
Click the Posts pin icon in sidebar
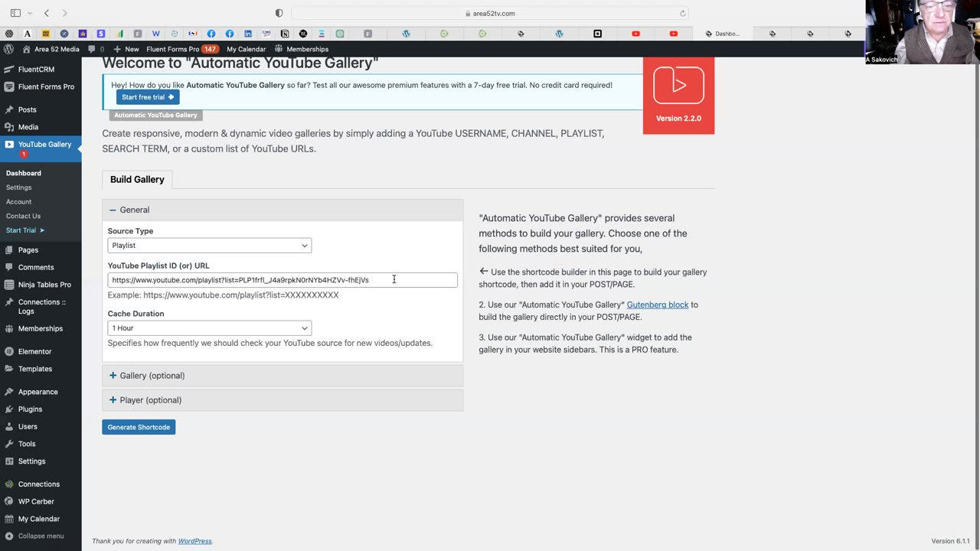pyautogui.click(x=9, y=109)
